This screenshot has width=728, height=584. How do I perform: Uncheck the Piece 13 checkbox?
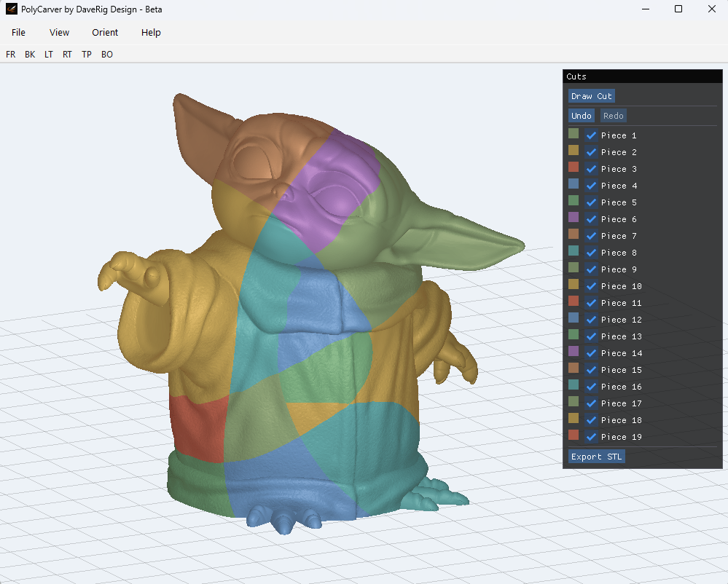(591, 336)
